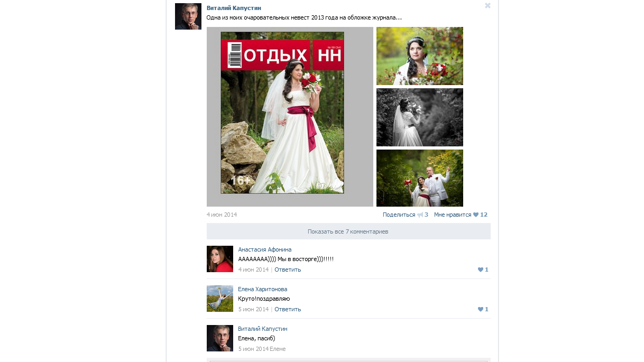The width and height of the screenshot is (644, 362).
Task: Open the post author's avatar at top
Action: point(188,16)
